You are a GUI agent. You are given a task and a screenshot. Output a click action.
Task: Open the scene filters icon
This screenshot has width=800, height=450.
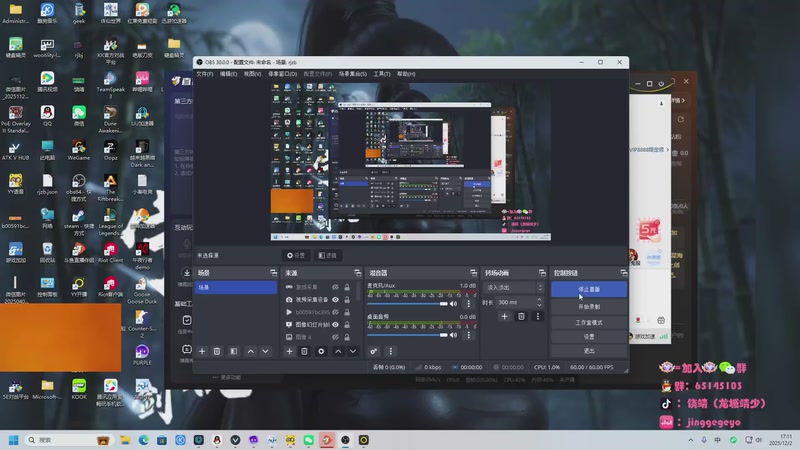point(233,351)
